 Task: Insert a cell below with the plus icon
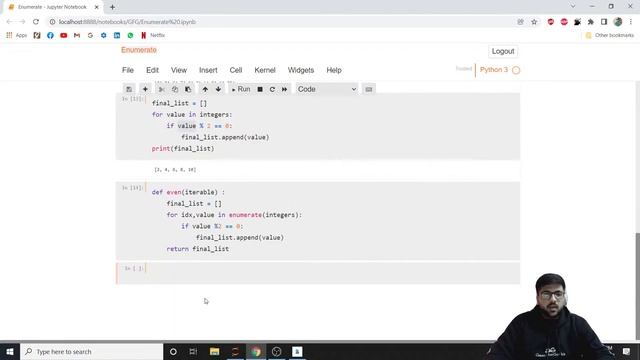click(x=145, y=89)
